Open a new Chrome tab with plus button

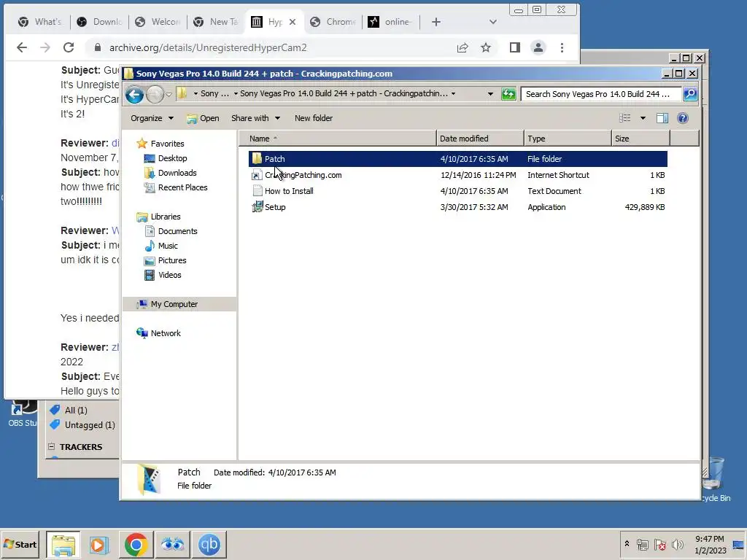coord(436,22)
